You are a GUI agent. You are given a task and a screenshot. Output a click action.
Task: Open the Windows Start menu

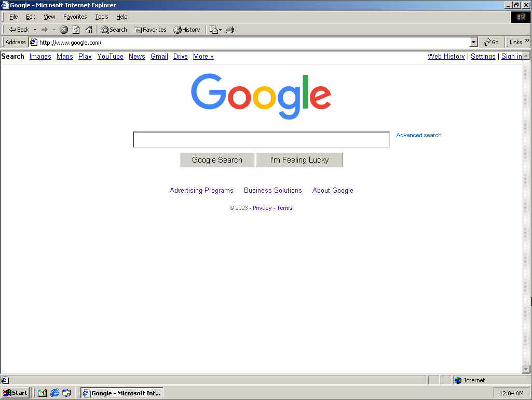point(15,393)
